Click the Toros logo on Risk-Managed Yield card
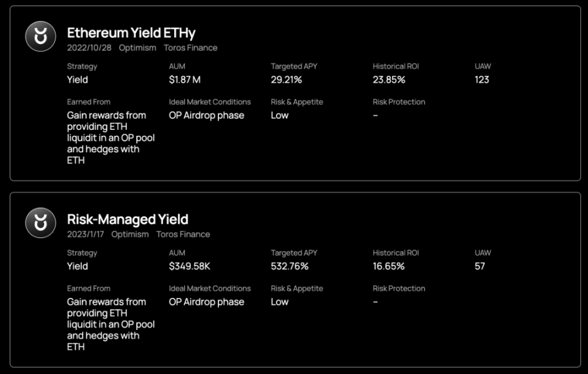The width and height of the screenshot is (588, 374). click(x=41, y=223)
